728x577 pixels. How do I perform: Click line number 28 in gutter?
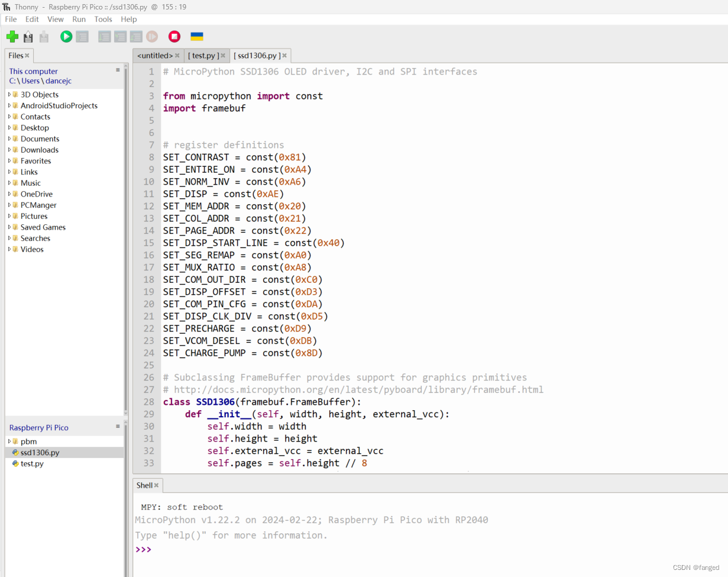[x=148, y=402]
